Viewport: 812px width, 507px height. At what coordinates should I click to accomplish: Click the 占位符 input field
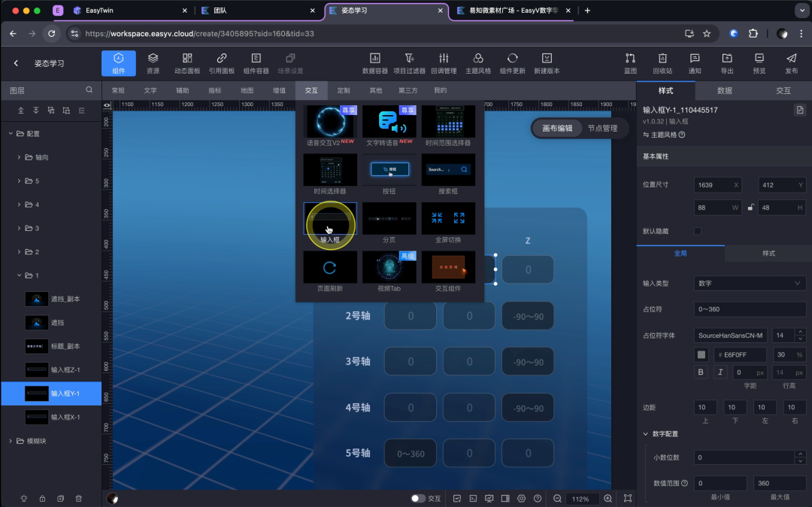click(750, 309)
